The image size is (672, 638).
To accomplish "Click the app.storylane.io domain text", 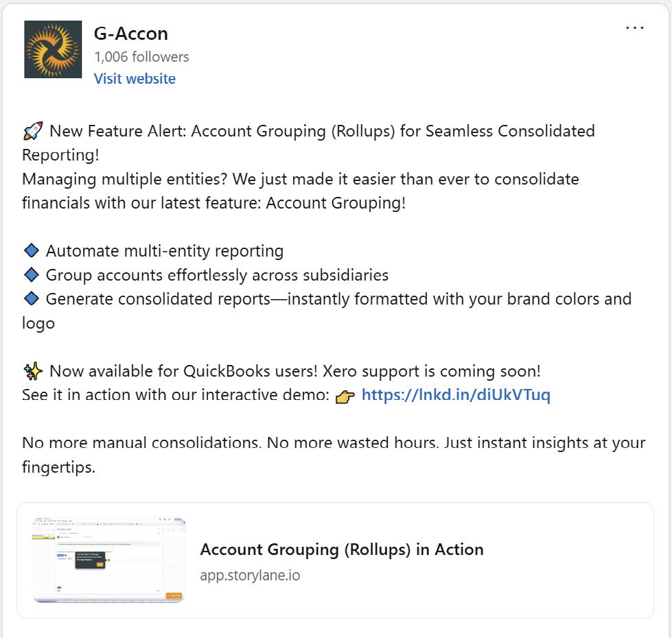I will coord(250,576).
